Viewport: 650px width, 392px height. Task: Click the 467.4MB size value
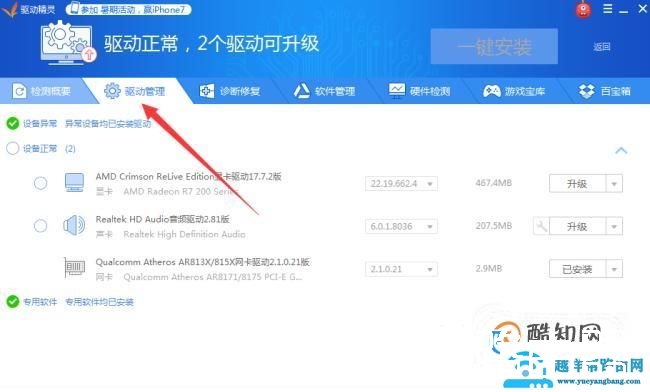(494, 183)
